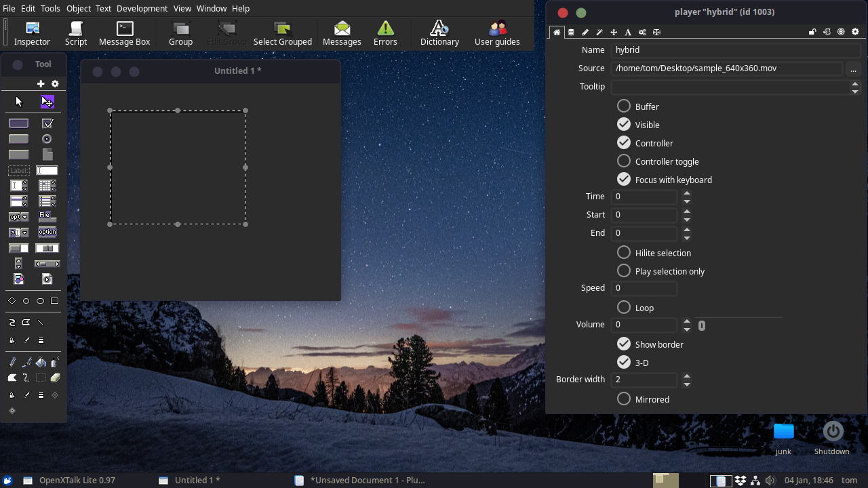Click the Speed input field
Image resolution: width=868 pixels, height=488 pixels.
pyautogui.click(x=644, y=288)
